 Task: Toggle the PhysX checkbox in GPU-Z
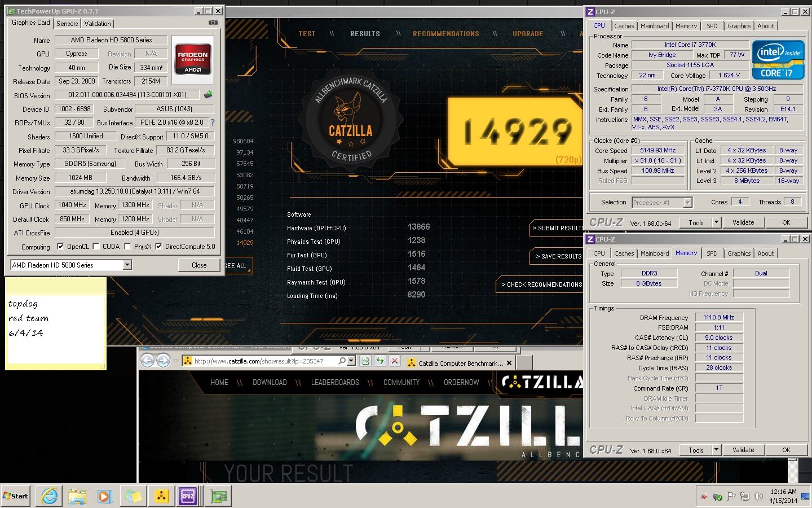[x=127, y=246]
